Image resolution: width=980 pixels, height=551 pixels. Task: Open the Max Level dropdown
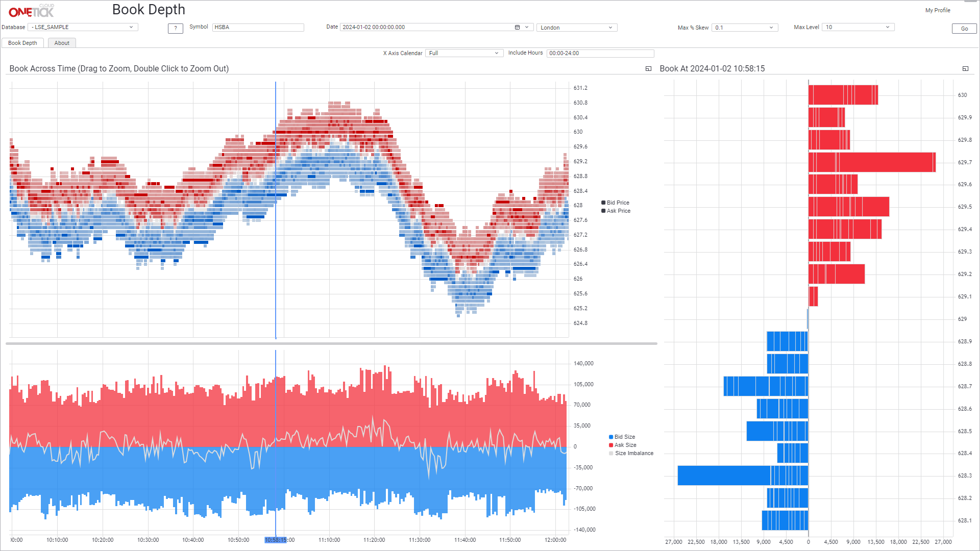[857, 28]
